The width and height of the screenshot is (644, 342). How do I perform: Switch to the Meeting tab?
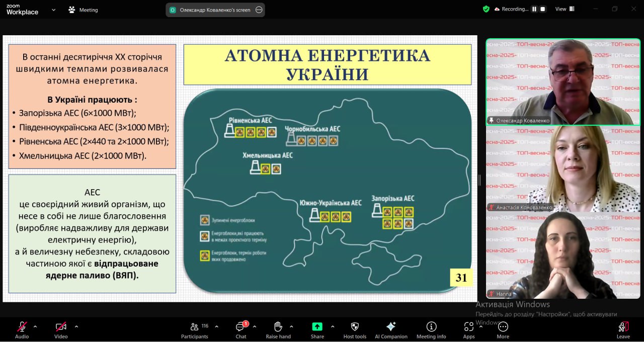point(84,10)
